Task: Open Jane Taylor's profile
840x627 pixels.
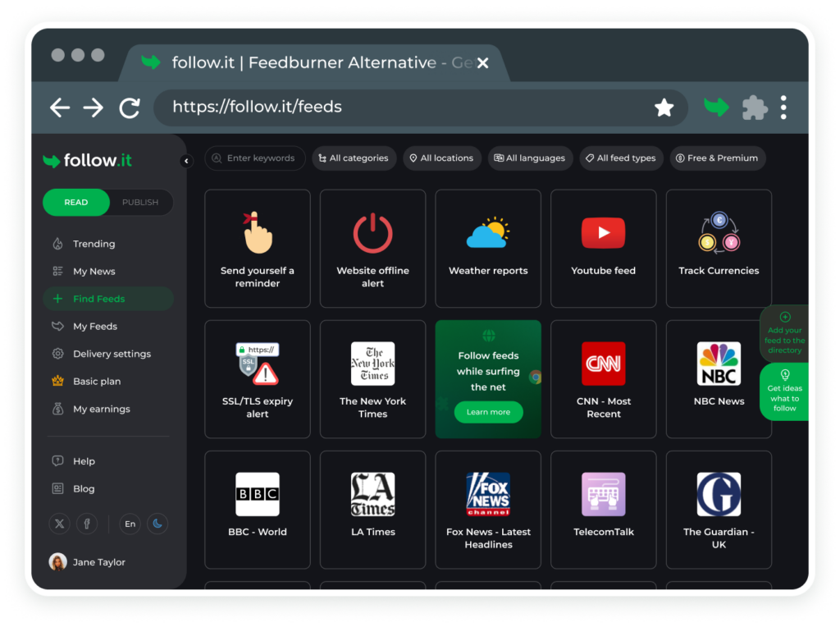Action: point(87,561)
